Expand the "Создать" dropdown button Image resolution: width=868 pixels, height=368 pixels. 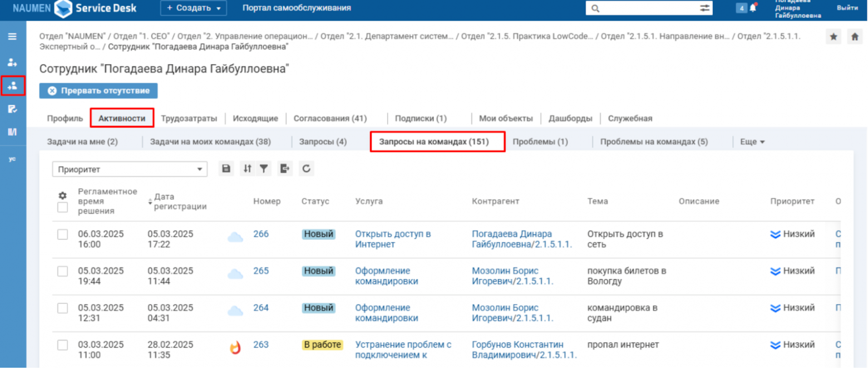[194, 8]
